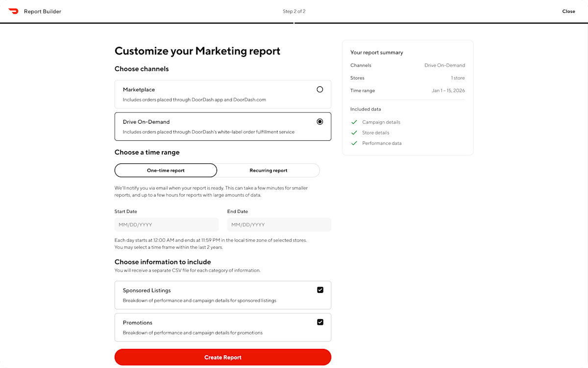Screen dimensions: 588x368
Task: Select the Marketplace channel radio button
Action: click(x=320, y=89)
